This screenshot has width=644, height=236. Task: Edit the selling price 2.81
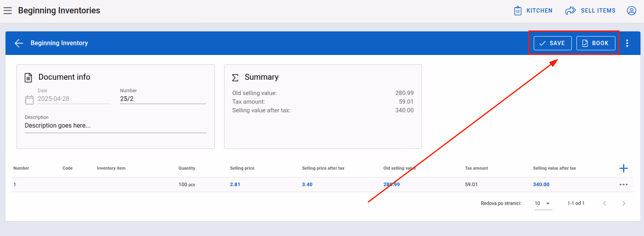pos(235,185)
